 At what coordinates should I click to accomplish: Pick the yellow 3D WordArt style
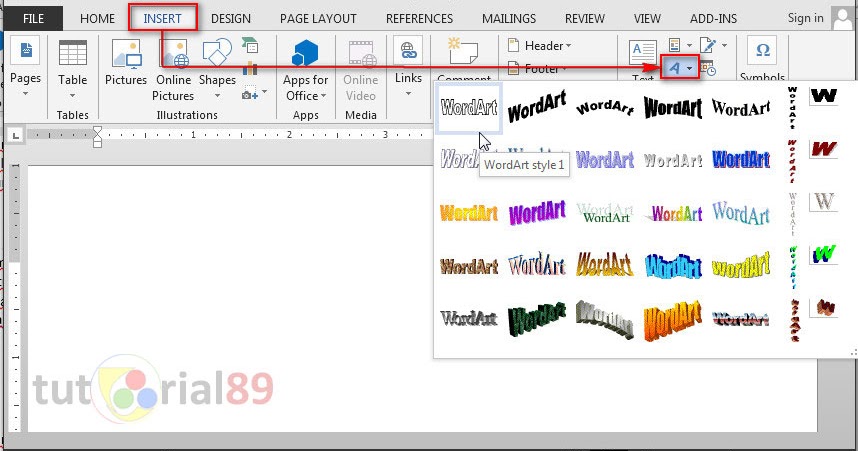(x=740, y=265)
